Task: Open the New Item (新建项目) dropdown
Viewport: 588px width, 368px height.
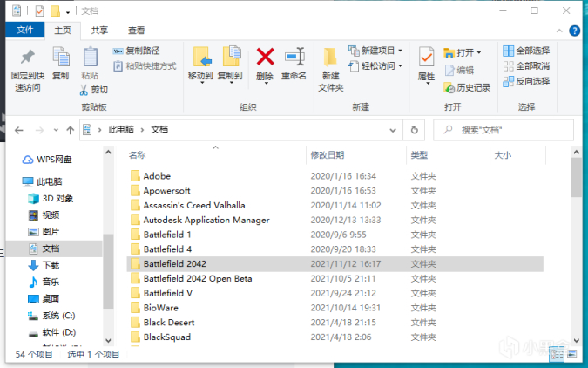Action: point(375,51)
